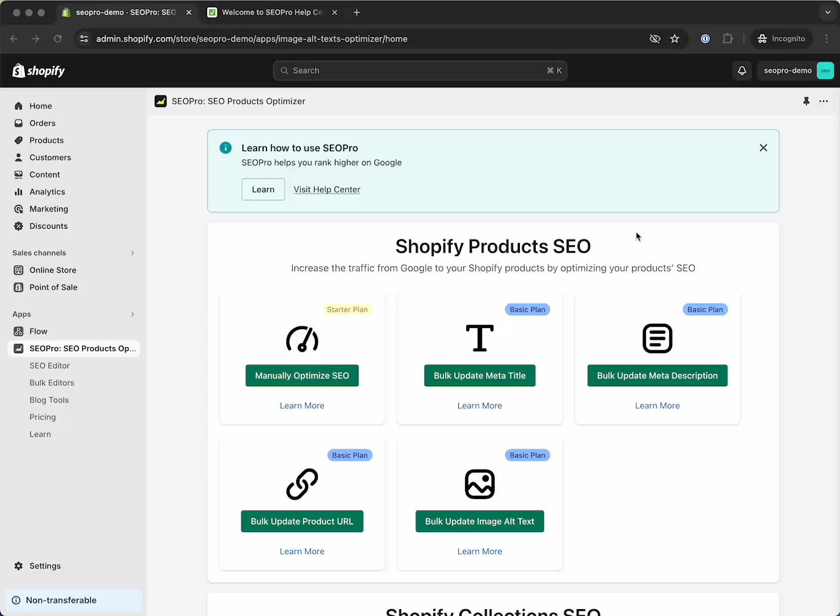Open SEO Editor in the sidebar

[50, 366]
